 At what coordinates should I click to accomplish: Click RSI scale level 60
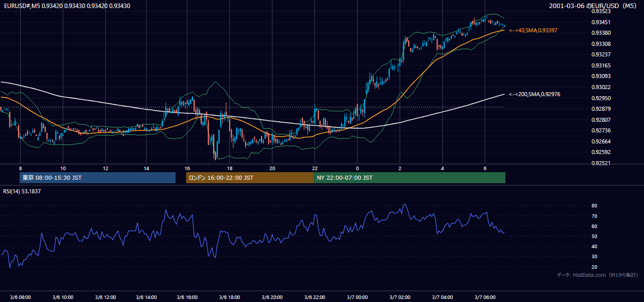click(x=594, y=226)
